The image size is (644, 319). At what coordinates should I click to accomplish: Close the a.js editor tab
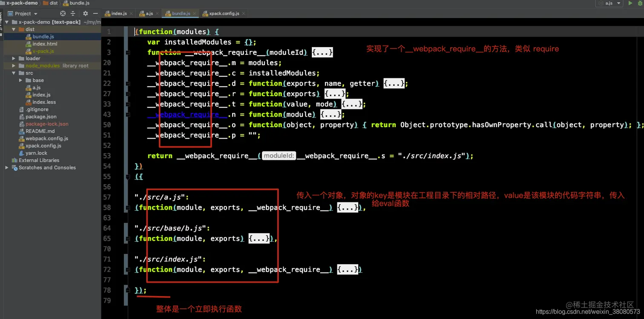point(157,14)
